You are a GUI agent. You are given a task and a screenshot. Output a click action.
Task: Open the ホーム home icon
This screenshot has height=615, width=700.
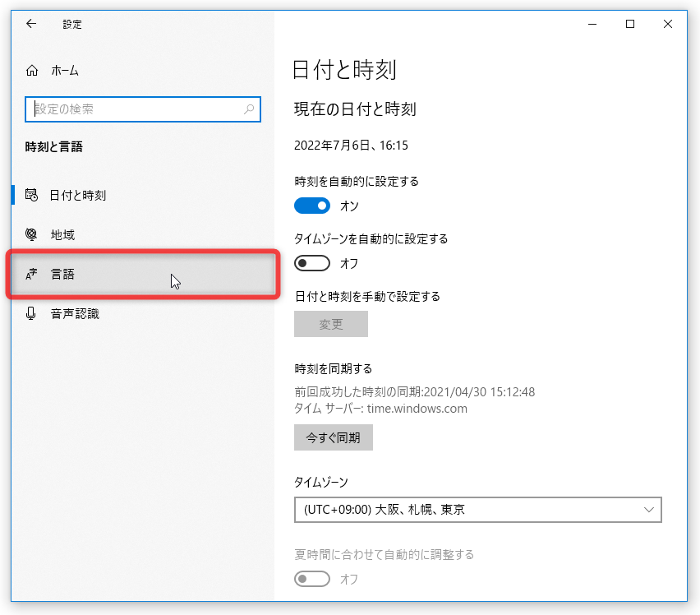[32, 71]
